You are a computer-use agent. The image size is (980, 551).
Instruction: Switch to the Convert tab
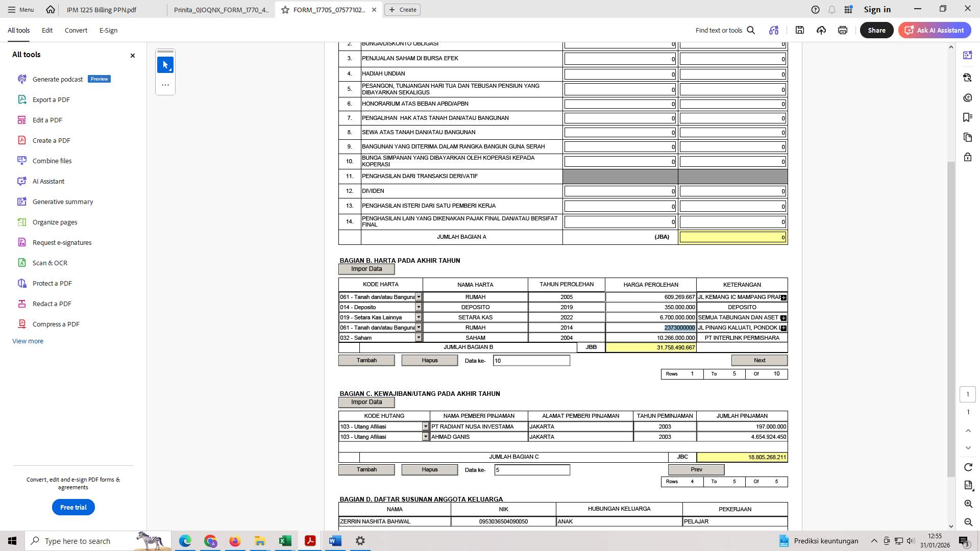(76, 30)
